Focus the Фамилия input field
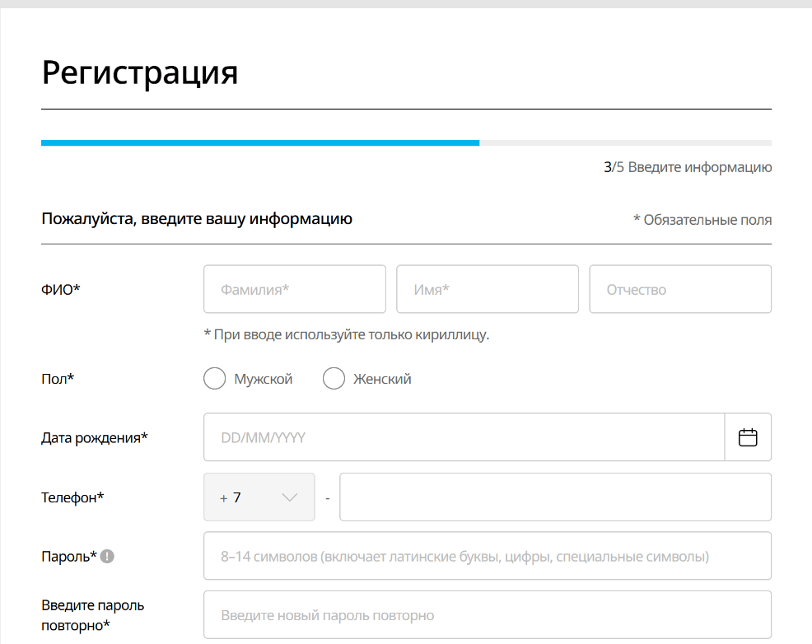 (x=295, y=289)
